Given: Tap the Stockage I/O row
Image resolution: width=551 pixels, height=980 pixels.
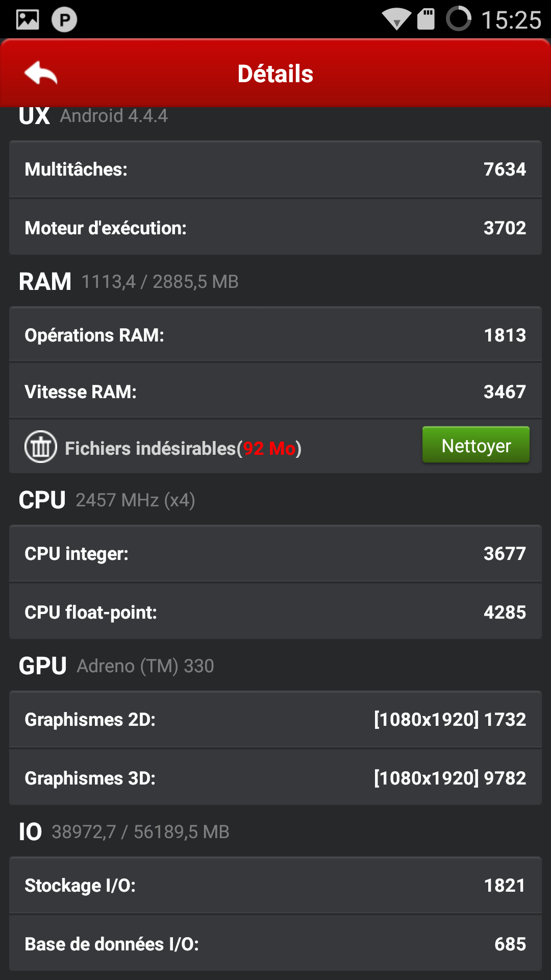Looking at the screenshot, I should pyautogui.click(x=275, y=885).
